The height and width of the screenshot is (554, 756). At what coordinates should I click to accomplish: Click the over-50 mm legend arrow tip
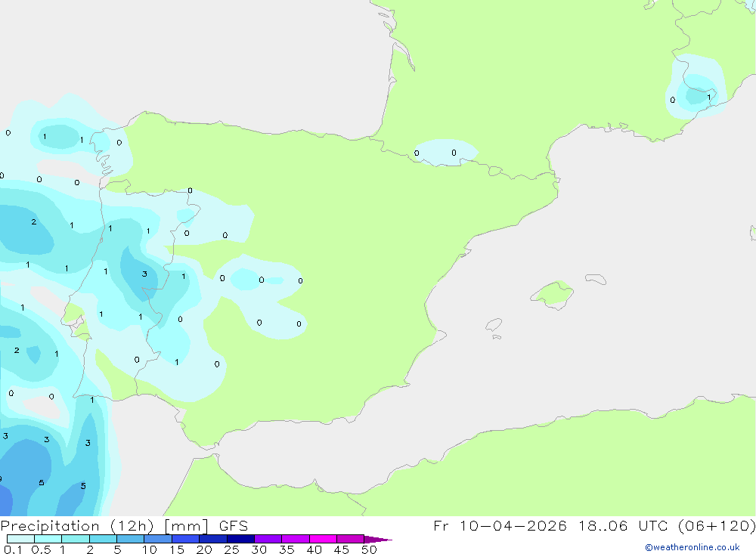pos(378,539)
